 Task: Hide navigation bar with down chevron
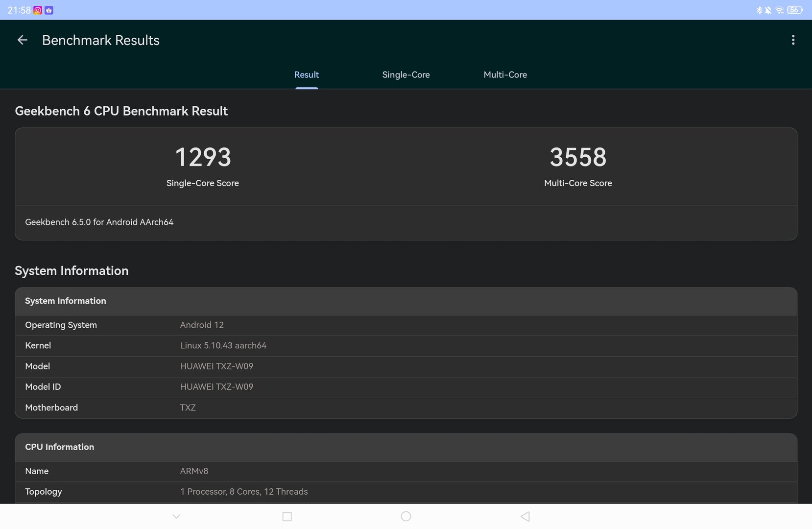(176, 516)
